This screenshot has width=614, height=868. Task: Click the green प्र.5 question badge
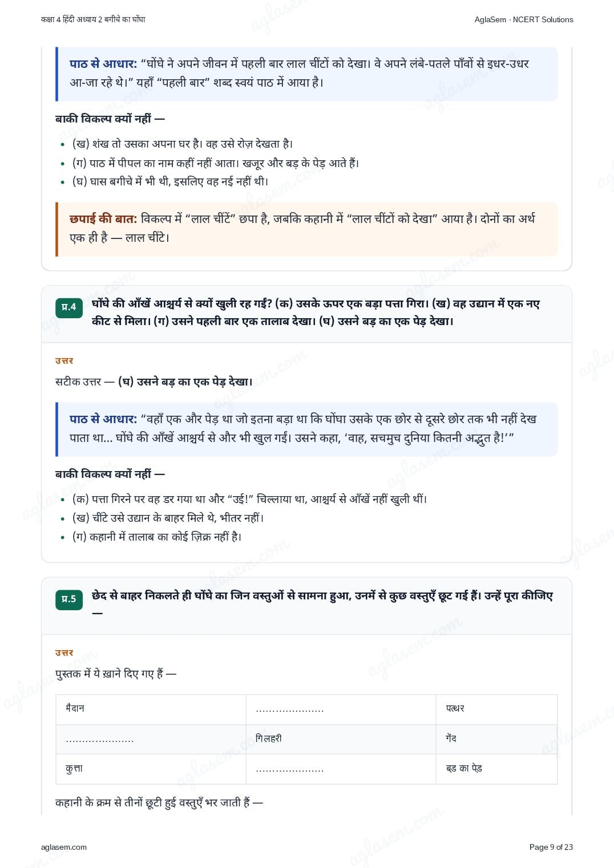(69, 599)
